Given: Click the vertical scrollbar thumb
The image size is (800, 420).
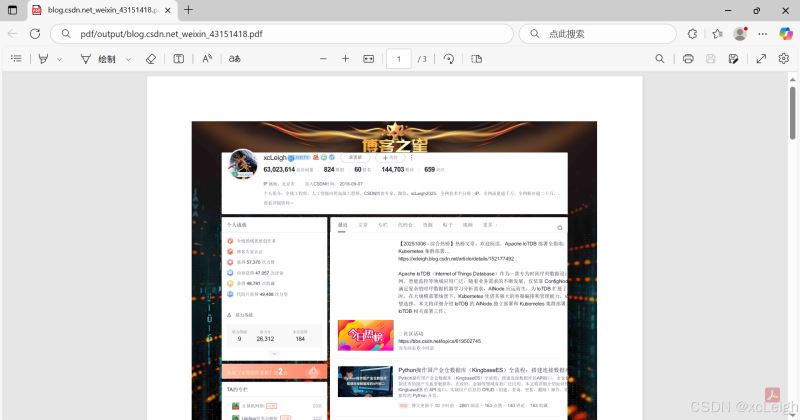Looking at the screenshot, I should coord(792,113).
